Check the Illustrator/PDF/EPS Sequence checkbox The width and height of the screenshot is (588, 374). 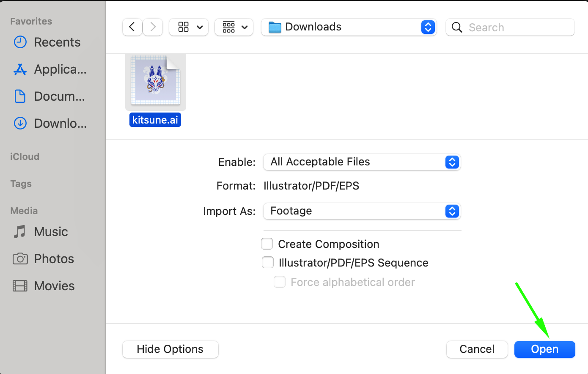[x=268, y=263]
